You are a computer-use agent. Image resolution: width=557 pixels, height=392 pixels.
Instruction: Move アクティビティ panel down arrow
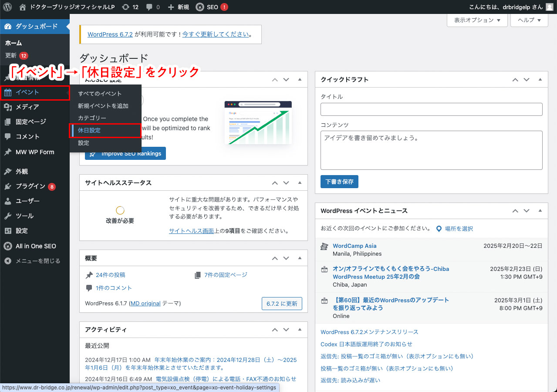click(x=286, y=330)
